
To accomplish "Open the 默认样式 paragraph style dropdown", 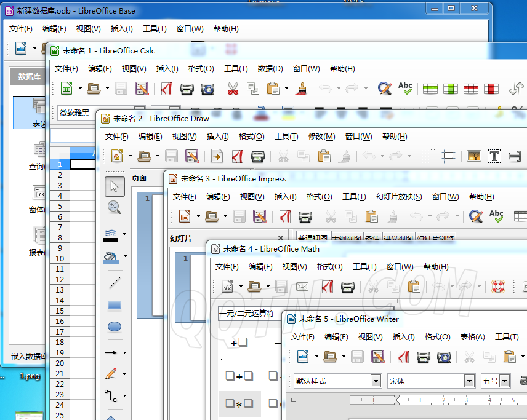I will [x=376, y=381].
